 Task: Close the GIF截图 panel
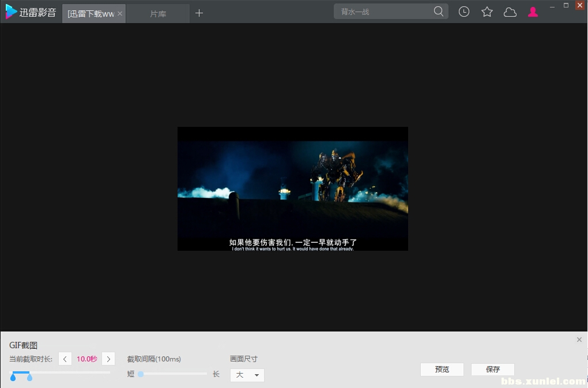click(x=579, y=340)
